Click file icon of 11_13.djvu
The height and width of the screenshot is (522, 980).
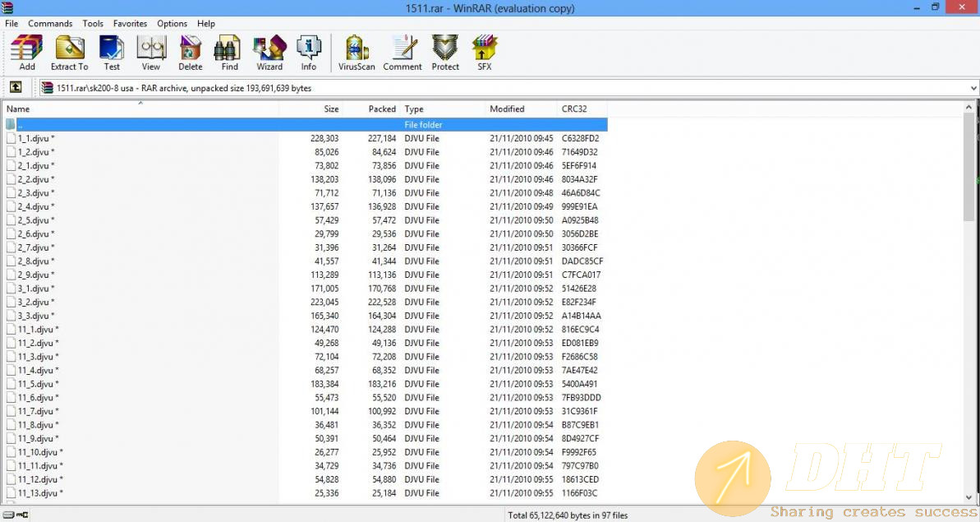[x=11, y=493]
